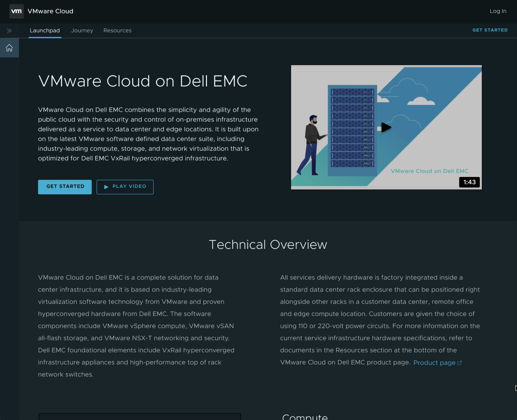The image size is (517, 420).
Task: Switch to the Launchpad tab
Action: pos(45,31)
